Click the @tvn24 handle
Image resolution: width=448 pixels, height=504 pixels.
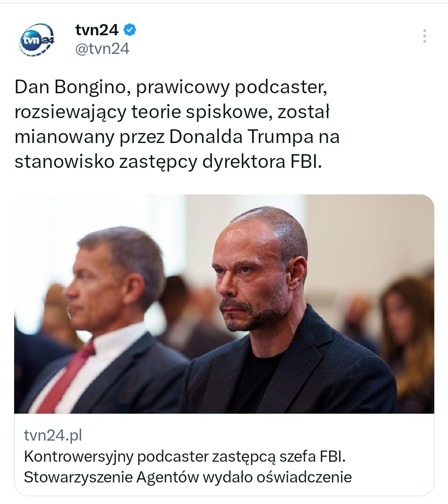tap(102, 49)
